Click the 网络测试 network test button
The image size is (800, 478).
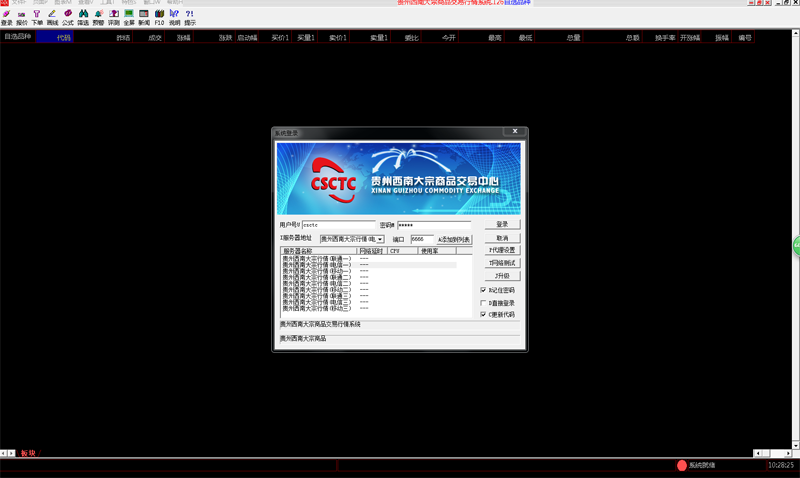502,263
